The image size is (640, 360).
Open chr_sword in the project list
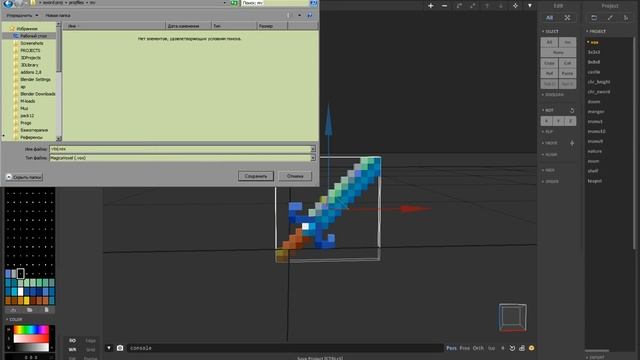[599, 92]
